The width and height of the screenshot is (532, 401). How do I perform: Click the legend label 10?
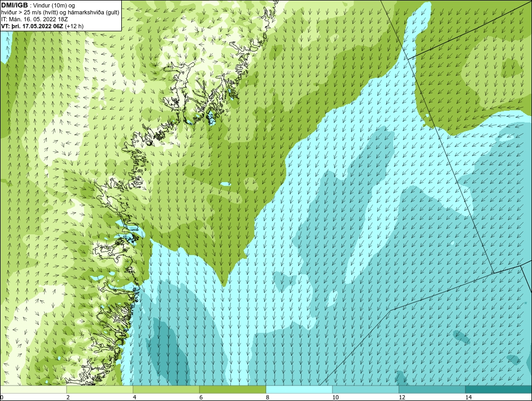[336, 397]
